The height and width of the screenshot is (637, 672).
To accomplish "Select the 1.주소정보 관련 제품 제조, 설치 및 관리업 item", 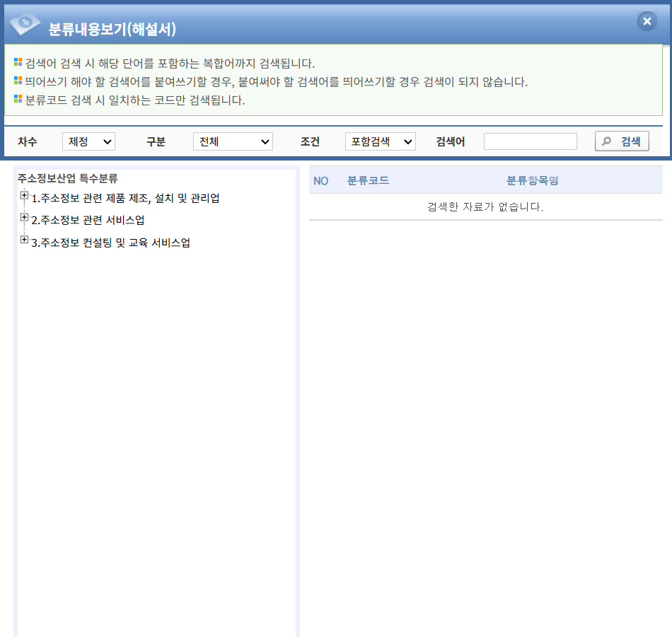I will (125, 198).
